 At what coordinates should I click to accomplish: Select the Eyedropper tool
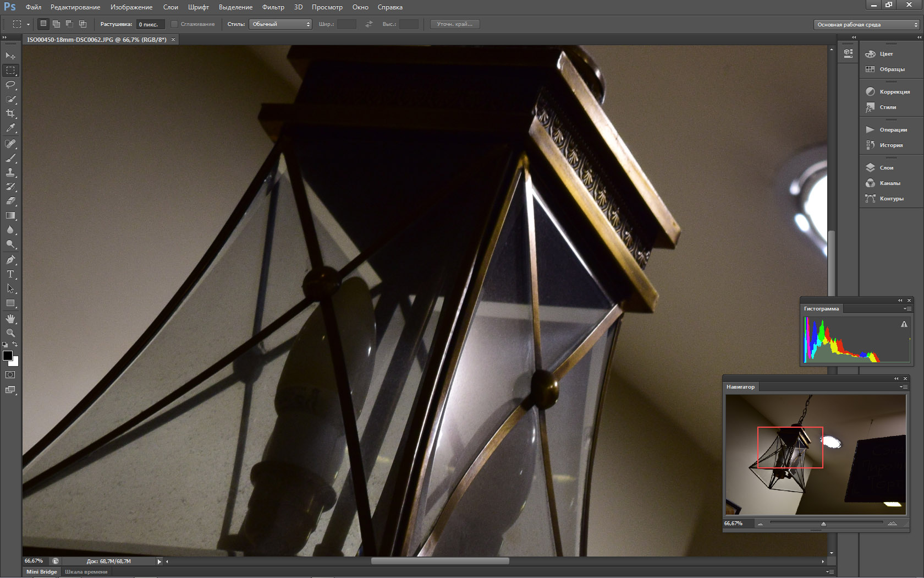click(x=10, y=128)
